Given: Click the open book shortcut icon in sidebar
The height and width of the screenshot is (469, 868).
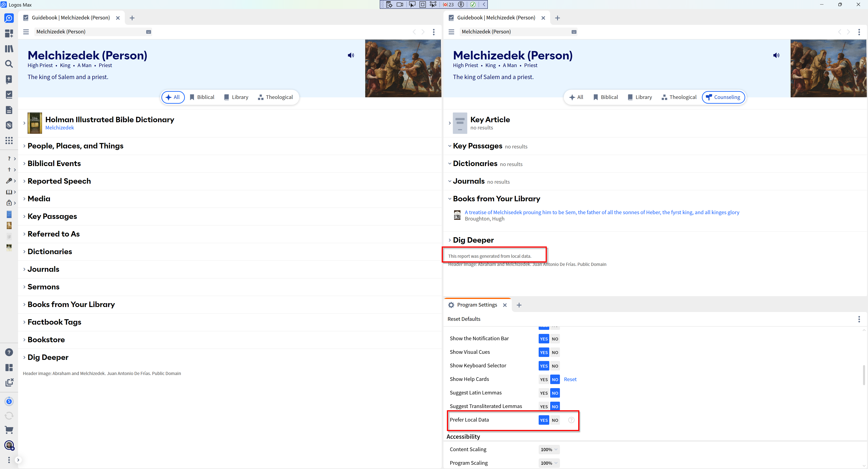Looking at the screenshot, I should (9, 192).
